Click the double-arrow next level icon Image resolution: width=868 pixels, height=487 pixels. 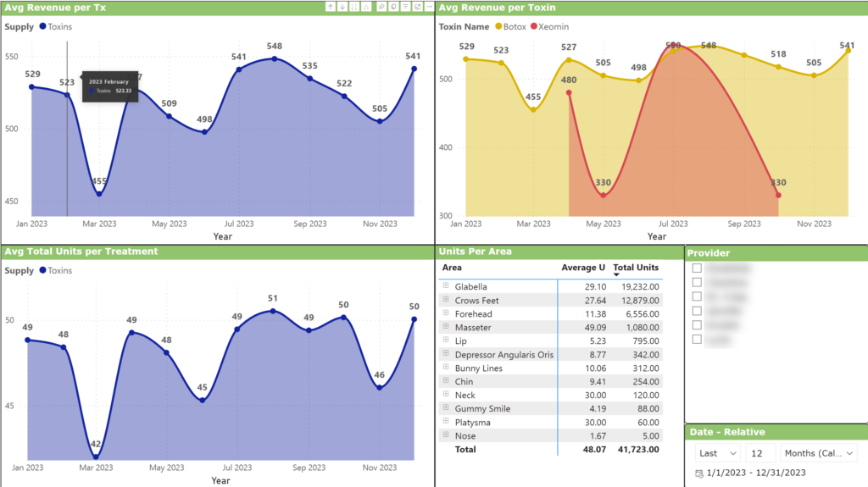point(354,7)
